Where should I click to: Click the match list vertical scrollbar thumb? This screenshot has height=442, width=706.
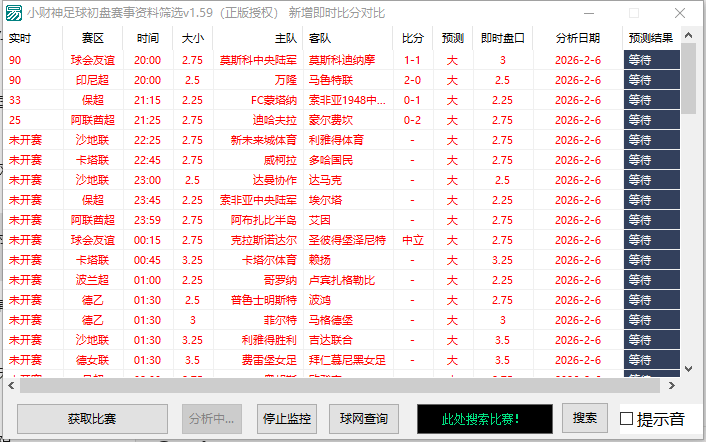click(x=689, y=80)
